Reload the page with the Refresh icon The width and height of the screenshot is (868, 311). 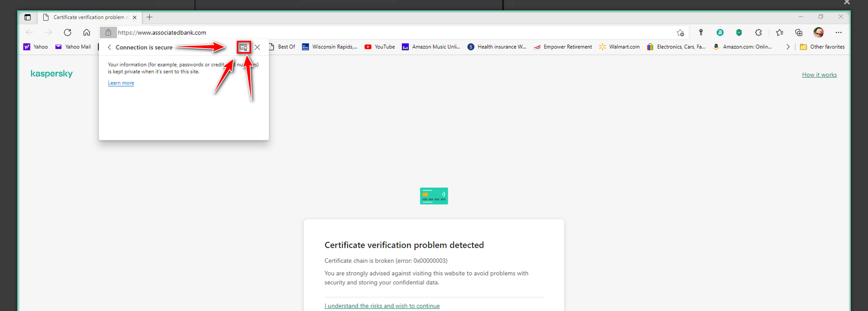click(67, 32)
